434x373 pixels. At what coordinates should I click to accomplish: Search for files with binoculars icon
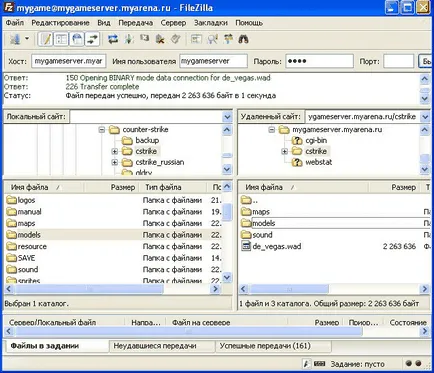tap(244, 39)
